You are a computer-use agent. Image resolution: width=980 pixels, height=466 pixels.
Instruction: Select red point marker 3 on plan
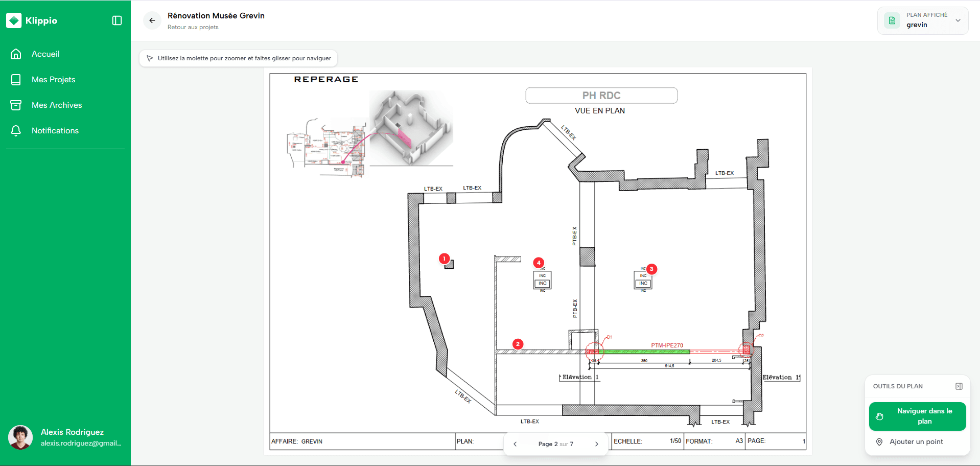click(x=651, y=269)
